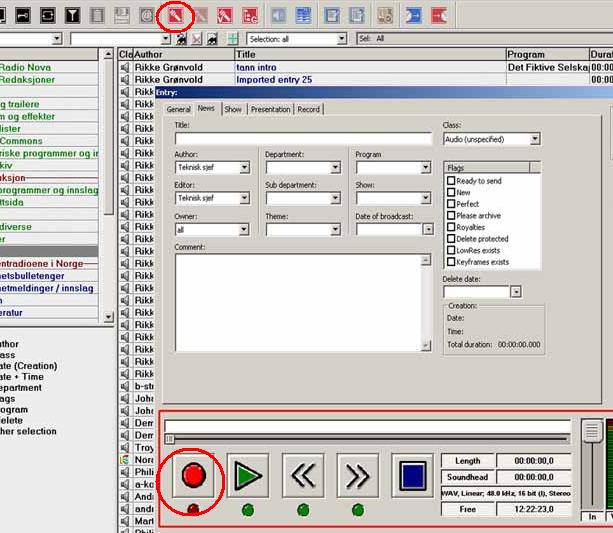The image size is (613, 533).
Task: Open the funnel filter tool
Action: click(x=72, y=15)
